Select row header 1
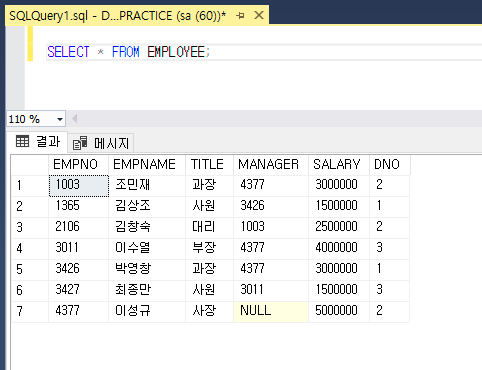This screenshot has height=370, width=482. point(30,186)
